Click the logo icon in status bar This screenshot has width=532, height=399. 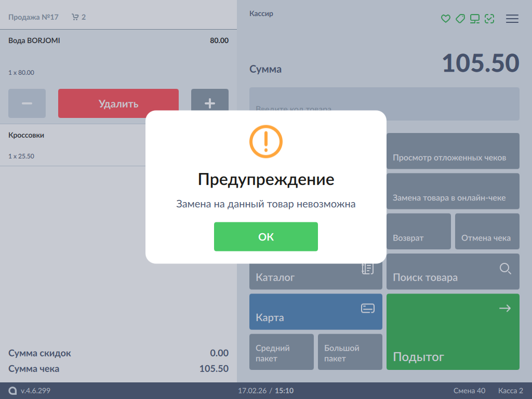(x=12, y=391)
